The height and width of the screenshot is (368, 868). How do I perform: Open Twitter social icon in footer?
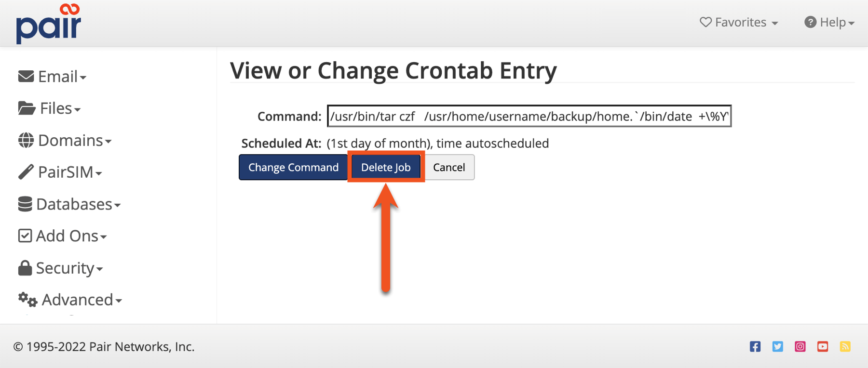(x=777, y=346)
